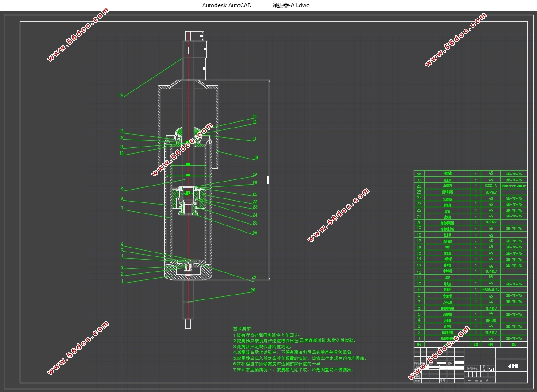Select balloon label 1 at the bottom left
Image resolution: width=537 pixels, height=392 pixels.
click(122, 281)
